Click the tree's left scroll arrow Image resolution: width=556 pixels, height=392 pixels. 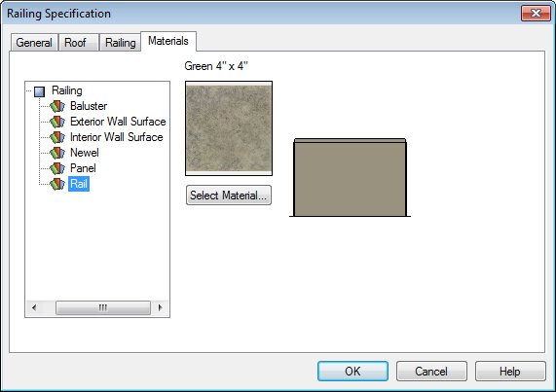pyautogui.click(x=34, y=307)
